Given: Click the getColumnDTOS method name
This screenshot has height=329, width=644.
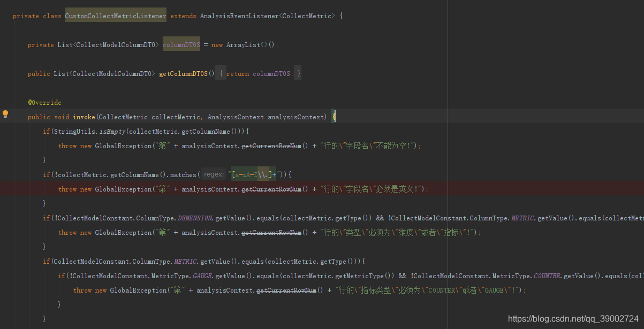Looking at the screenshot, I should [183, 73].
